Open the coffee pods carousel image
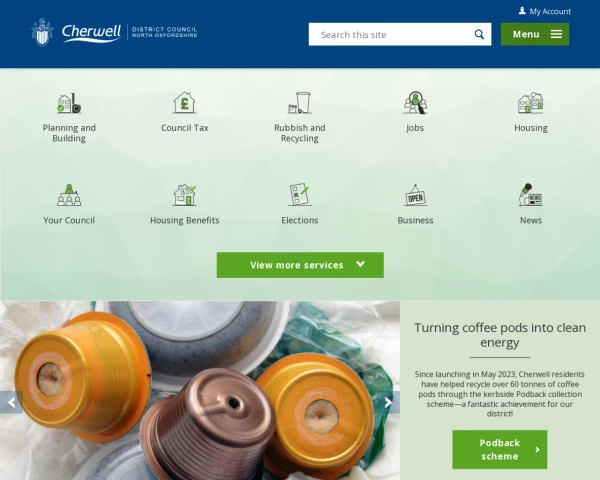 (x=200, y=390)
